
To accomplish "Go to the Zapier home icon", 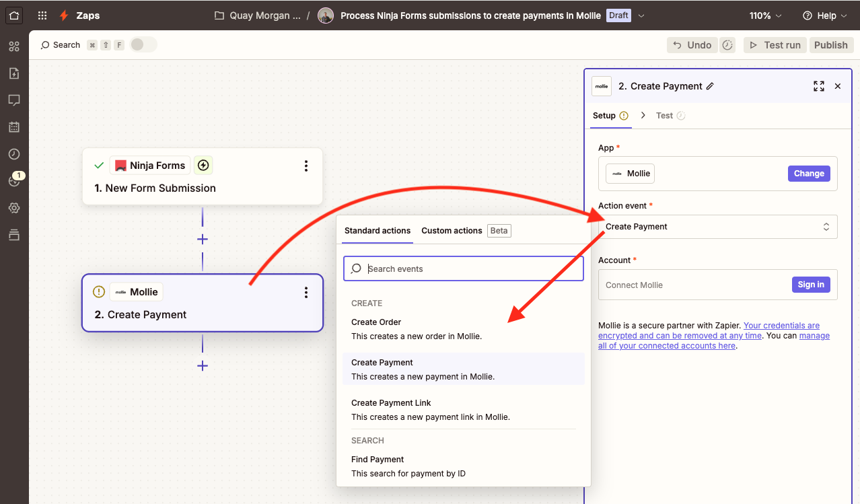I will click(14, 15).
